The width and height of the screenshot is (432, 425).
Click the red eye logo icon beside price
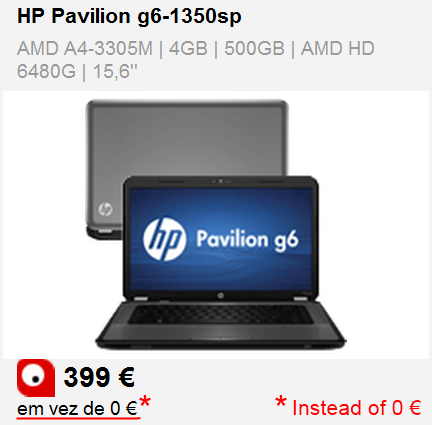(36, 378)
